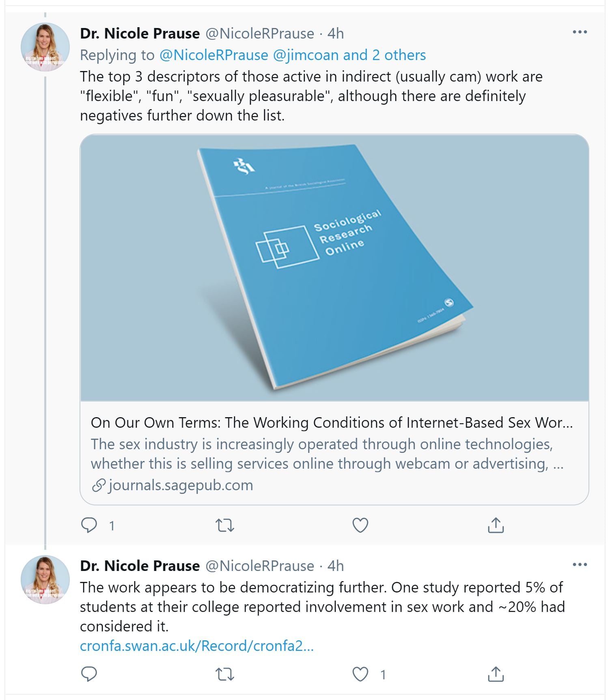Screen dimensions: 610x700
Task: Open the Sociological Research Online cover image
Action: click(334, 268)
